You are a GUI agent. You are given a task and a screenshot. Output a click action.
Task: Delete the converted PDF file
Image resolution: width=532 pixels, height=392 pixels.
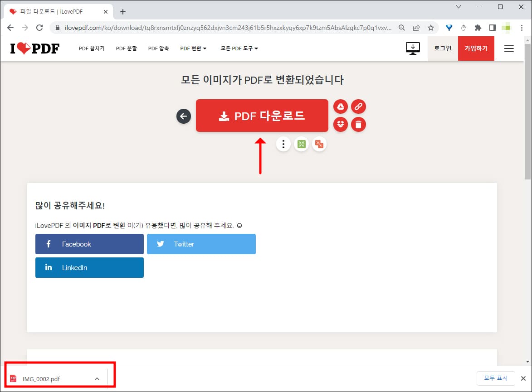pyautogui.click(x=358, y=124)
